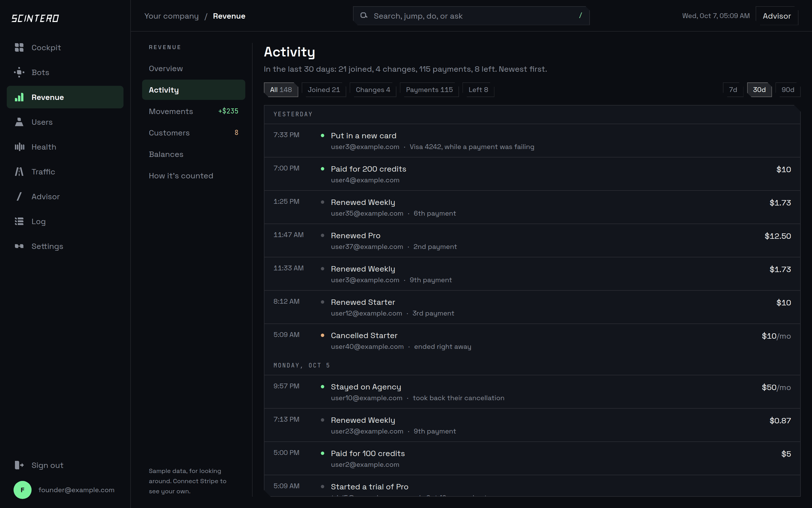The width and height of the screenshot is (812, 508).
Task: Click the Health waveform icon
Action: click(19, 147)
